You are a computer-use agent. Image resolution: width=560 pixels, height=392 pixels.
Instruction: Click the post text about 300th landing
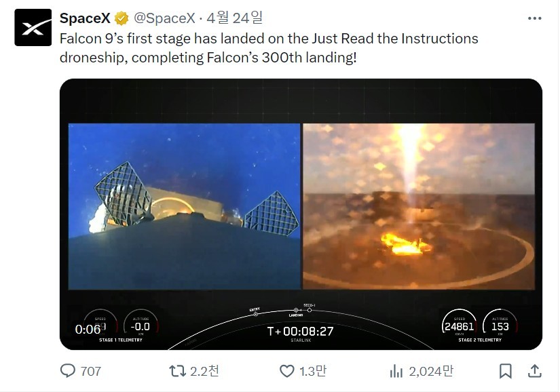pyautogui.click(x=269, y=47)
